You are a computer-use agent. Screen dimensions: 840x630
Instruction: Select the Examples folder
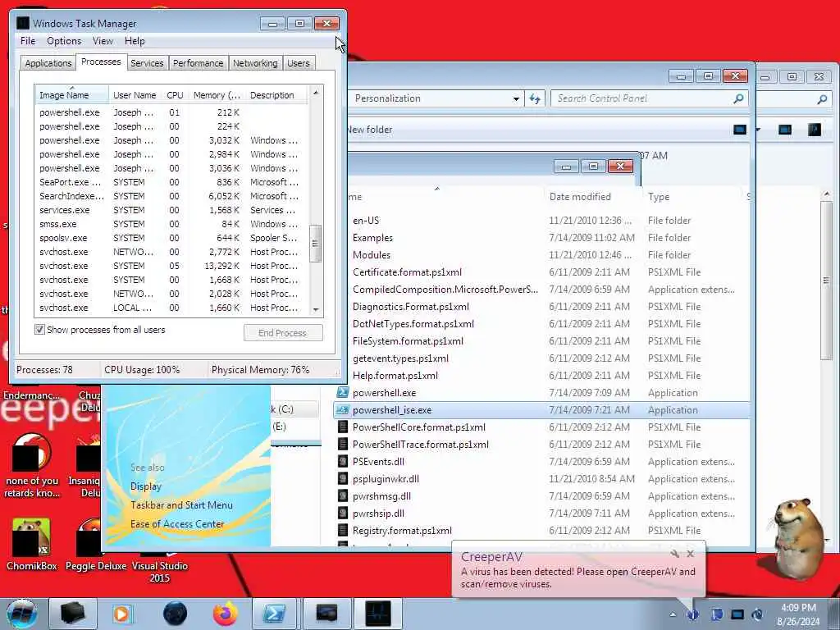pos(373,238)
